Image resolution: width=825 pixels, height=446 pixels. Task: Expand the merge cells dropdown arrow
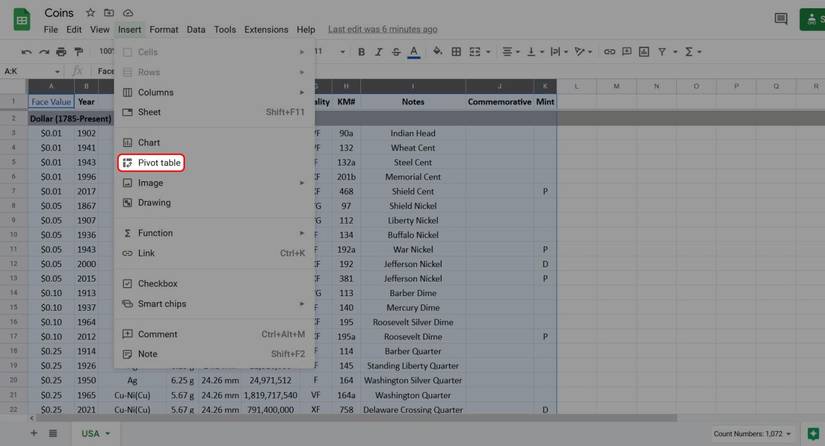pyautogui.click(x=488, y=52)
